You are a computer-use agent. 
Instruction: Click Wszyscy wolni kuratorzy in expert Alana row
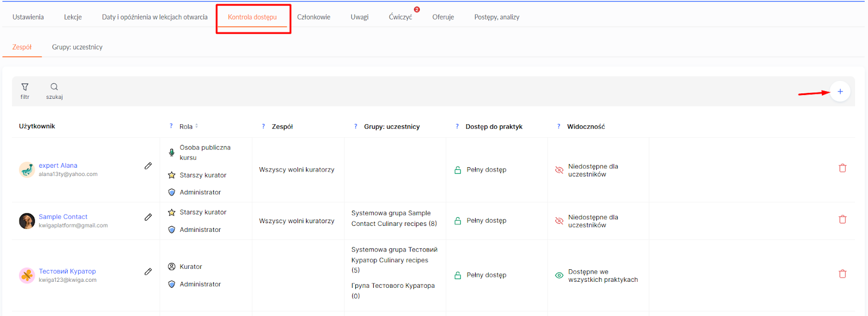coord(297,169)
